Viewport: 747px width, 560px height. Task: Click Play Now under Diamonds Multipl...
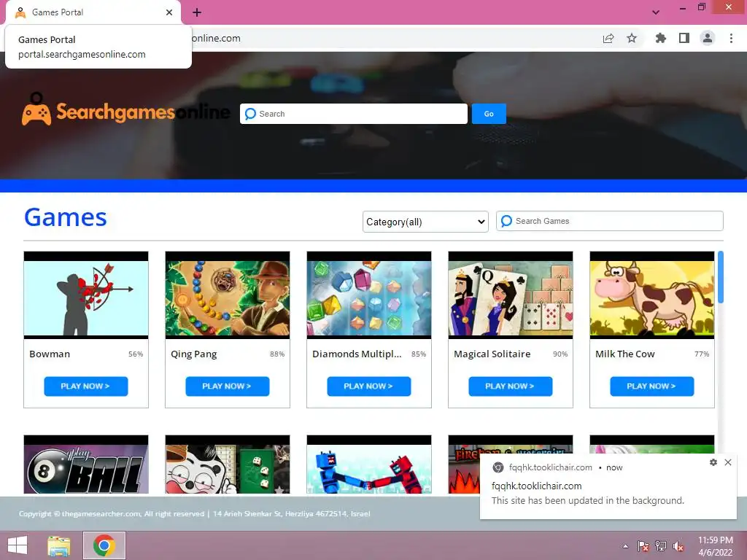368,386
